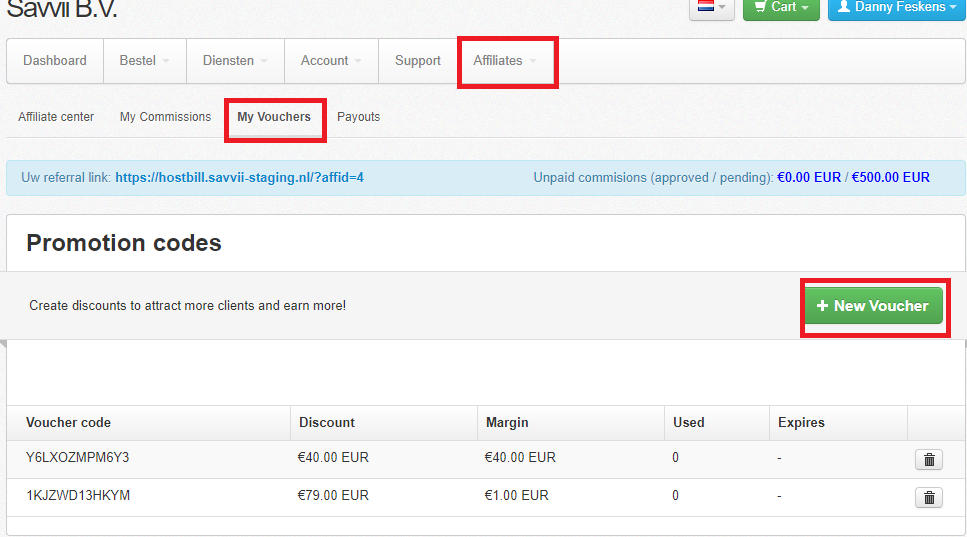Delete voucher 1KJZWD13HKYM with trash icon
The image size is (967, 537).
[929, 497]
